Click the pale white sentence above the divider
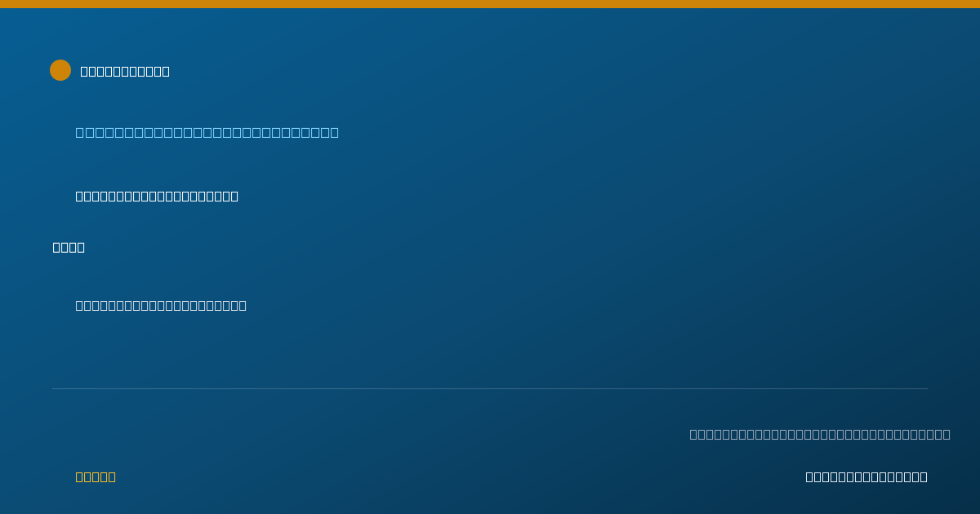 (x=161, y=305)
